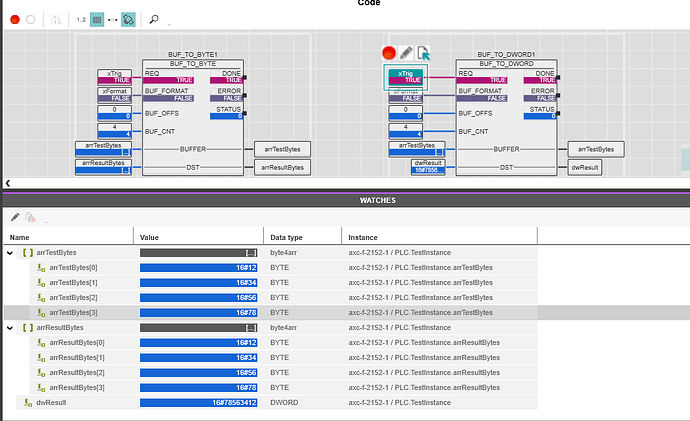Click the dwResult output box of BUF_TO_DWORD
Viewport: 690px width, 421px height.
click(585, 167)
